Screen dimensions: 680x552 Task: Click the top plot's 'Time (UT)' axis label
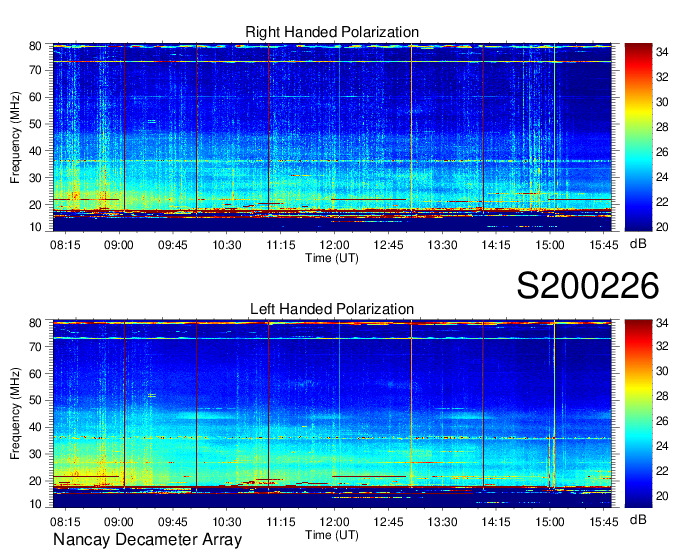point(332,258)
